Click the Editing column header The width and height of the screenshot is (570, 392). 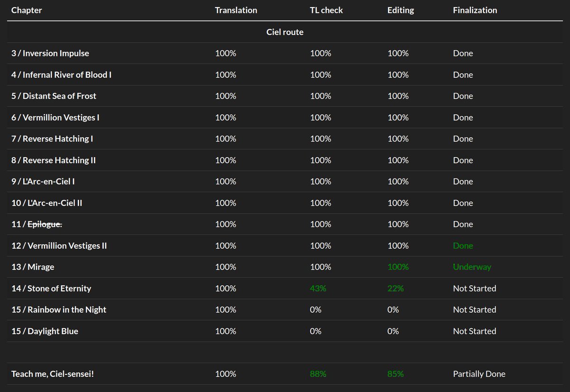click(401, 10)
